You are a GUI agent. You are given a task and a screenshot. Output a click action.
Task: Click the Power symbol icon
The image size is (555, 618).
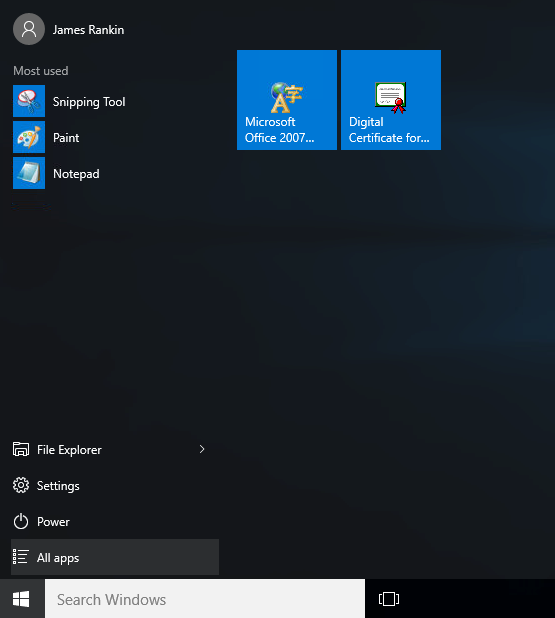point(20,521)
